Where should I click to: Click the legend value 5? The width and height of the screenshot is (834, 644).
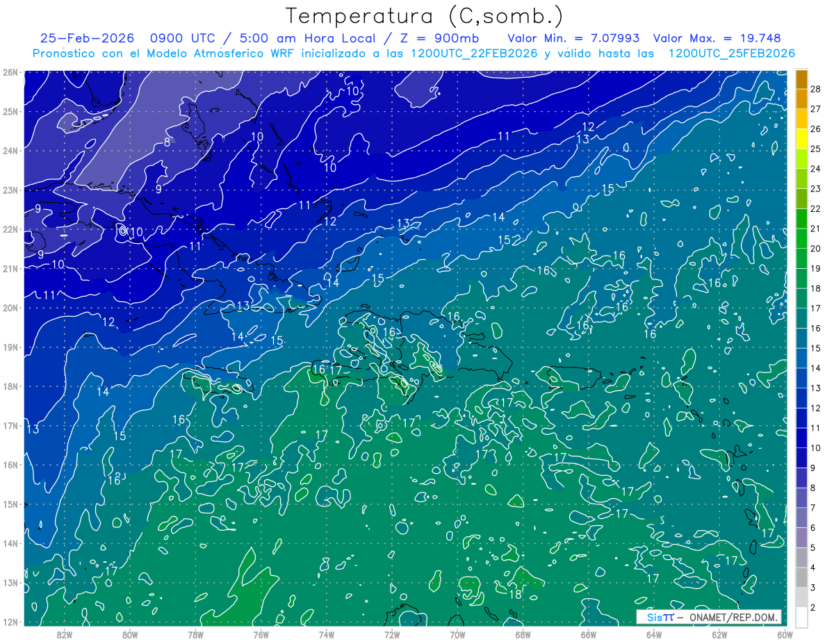[x=813, y=548]
